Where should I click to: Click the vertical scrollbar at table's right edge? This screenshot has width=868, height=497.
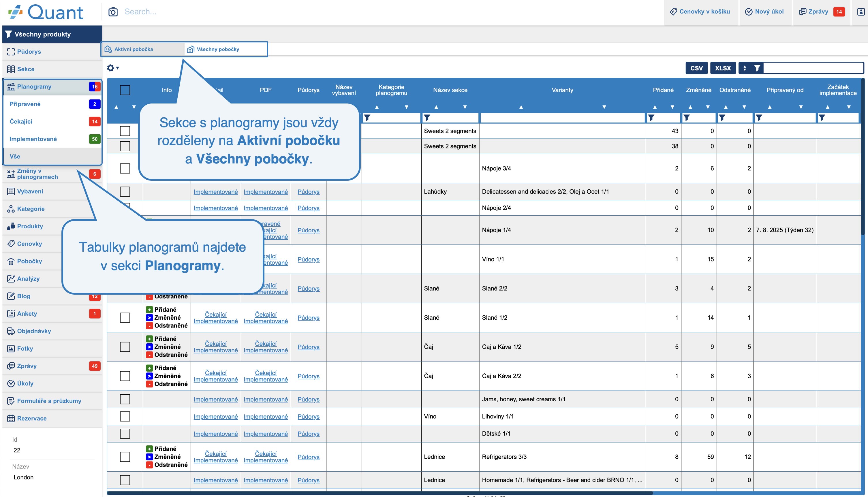[x=863, y=157]
